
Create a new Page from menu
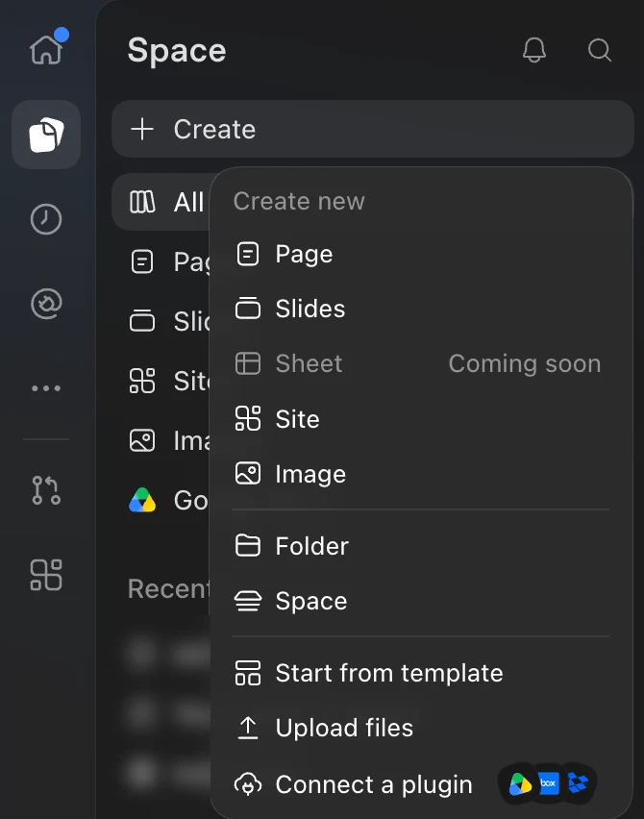(421, 255)
